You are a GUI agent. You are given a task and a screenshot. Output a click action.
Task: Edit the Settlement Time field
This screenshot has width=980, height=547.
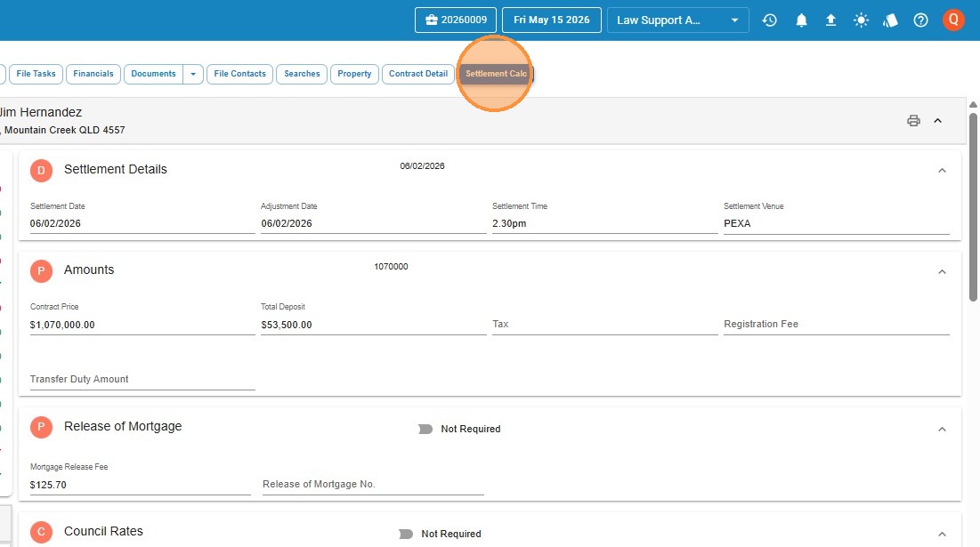[x=605, y=223]
